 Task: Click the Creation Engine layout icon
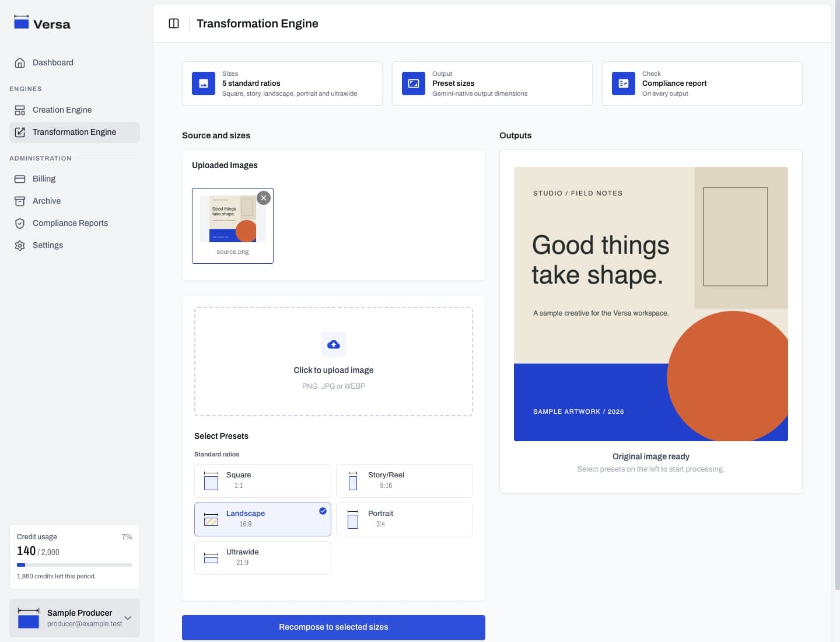(x=20, y=110)
